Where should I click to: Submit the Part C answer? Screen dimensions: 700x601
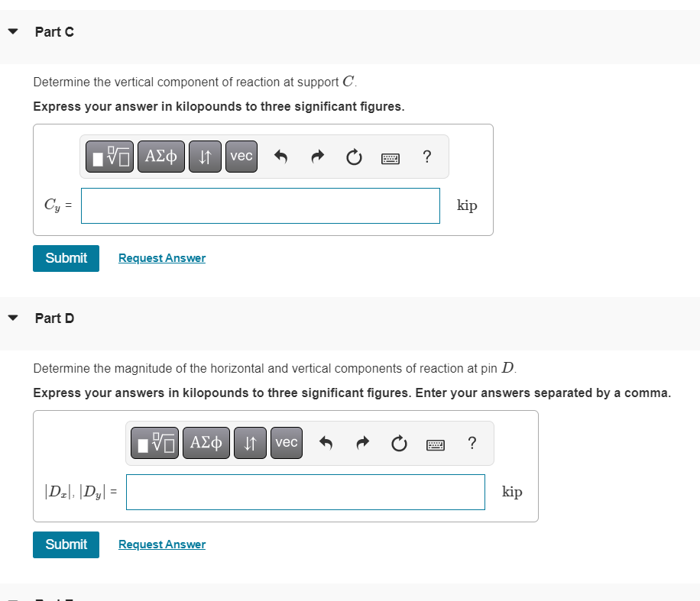pyautogui.click(x=66, y=258)
